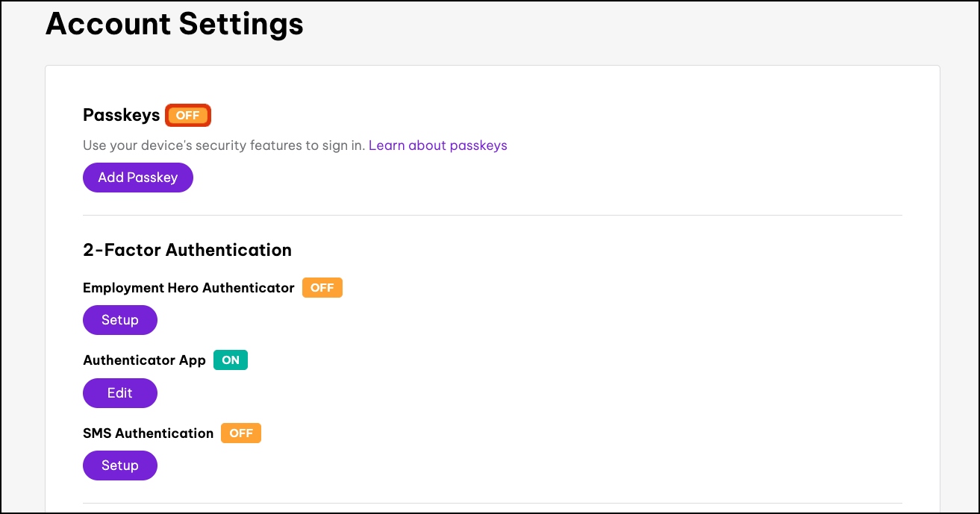This screenshot has height=514, width=980.
Task: Click the divider line below Add Passkey
Action: (x=492, y=216)
